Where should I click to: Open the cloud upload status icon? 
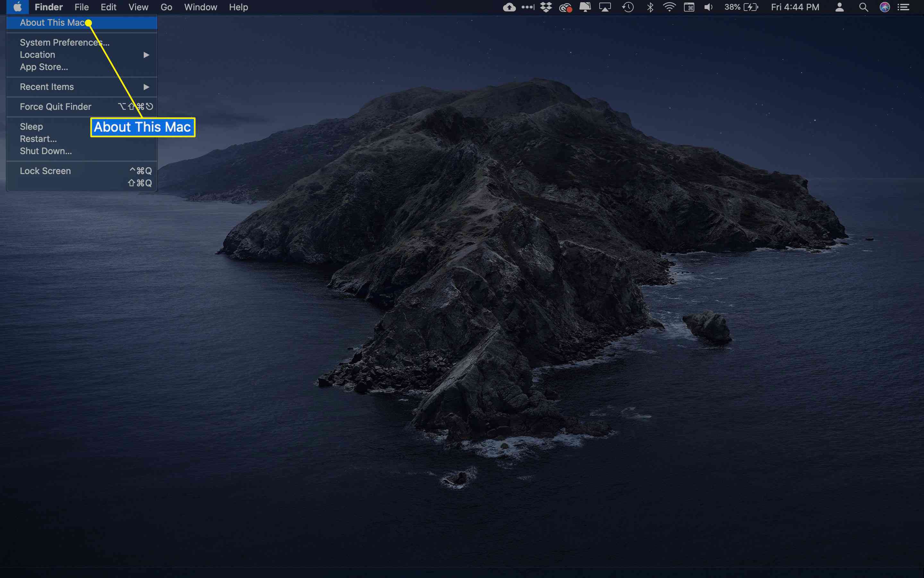pyautogui.click(x=509, y=7)
